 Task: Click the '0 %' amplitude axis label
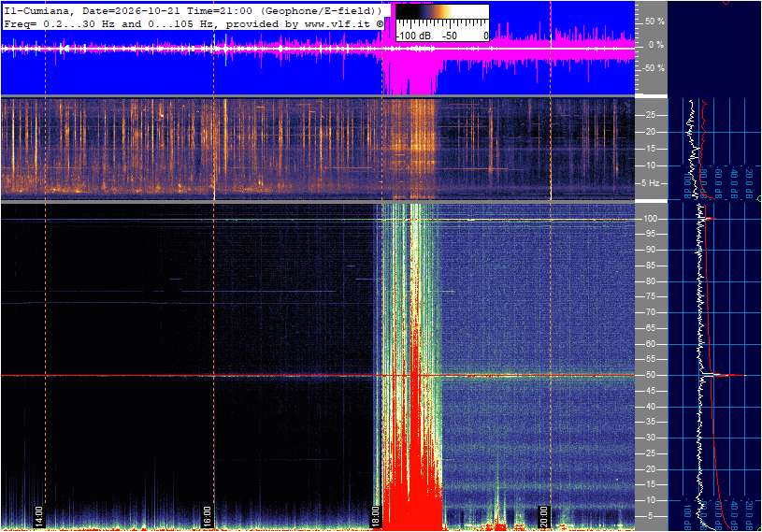pos(656,45)
